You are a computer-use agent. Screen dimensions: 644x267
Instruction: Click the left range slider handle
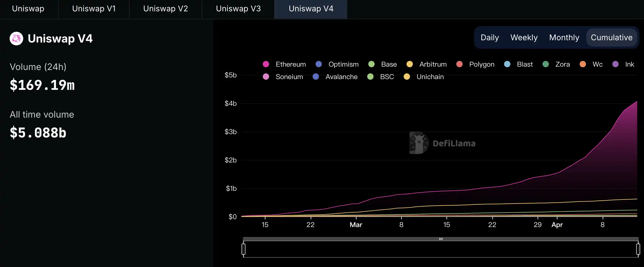243,249
